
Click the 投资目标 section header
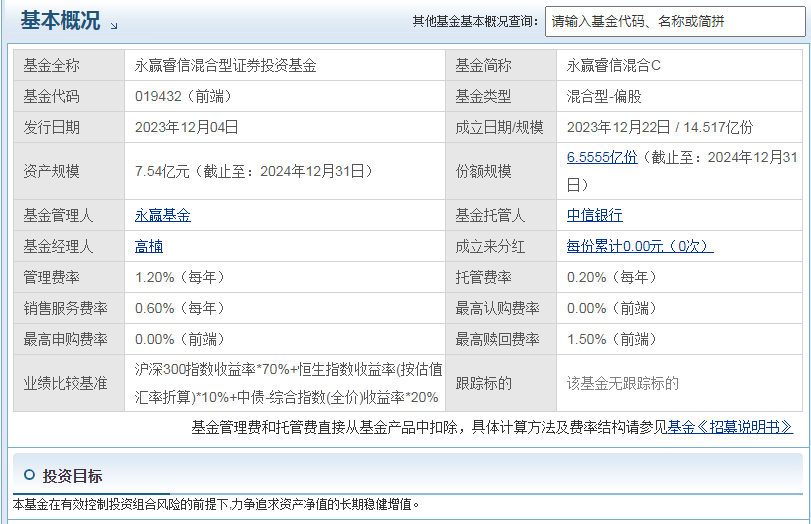click(x=72, y=476)
